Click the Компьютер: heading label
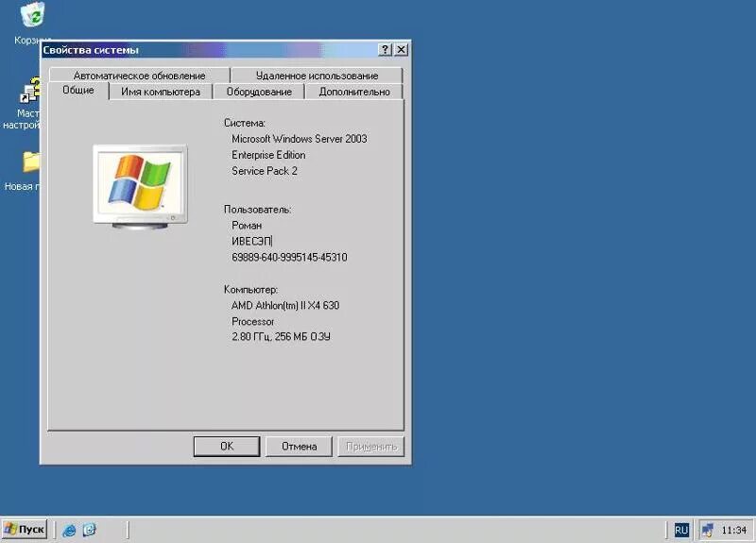Viewport: 756px width, 543px height. tap(250, 289)
